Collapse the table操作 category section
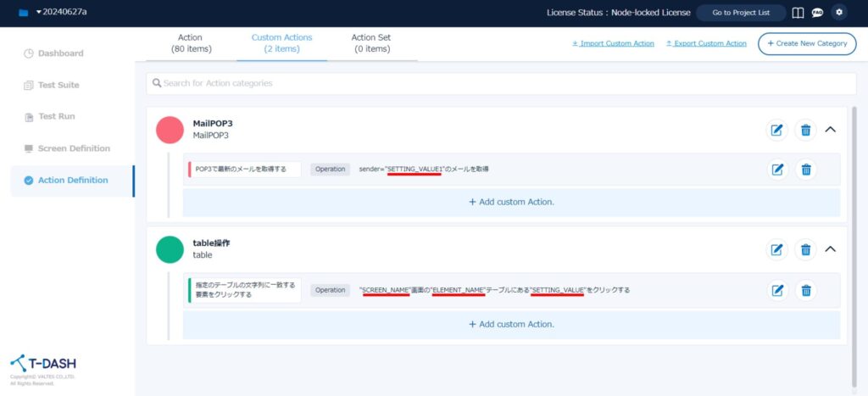This screenshot has height=396, width=868. 831,249
